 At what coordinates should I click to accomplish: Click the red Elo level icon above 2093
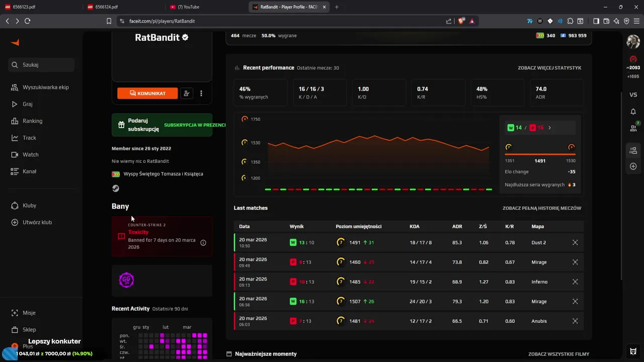[x=633, y=59]
